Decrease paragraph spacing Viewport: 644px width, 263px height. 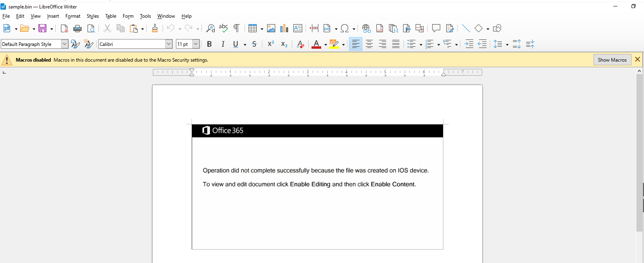[530, 44]
